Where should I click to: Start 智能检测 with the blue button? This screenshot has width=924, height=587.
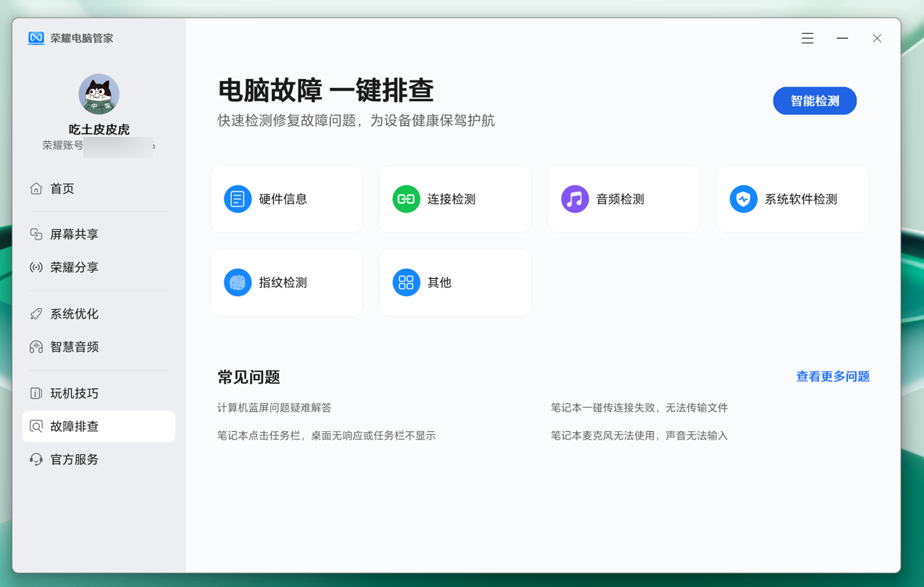click(815, 101)
